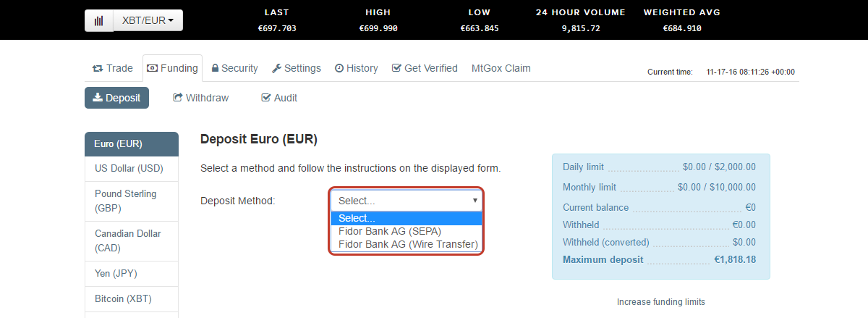This screenshot has height=318, width=868.
Task: Click the Deposit button
Action: 116,98
